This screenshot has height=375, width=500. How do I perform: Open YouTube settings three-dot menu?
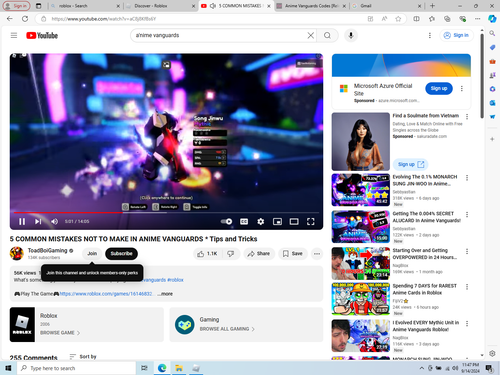[x=430, y=35]
